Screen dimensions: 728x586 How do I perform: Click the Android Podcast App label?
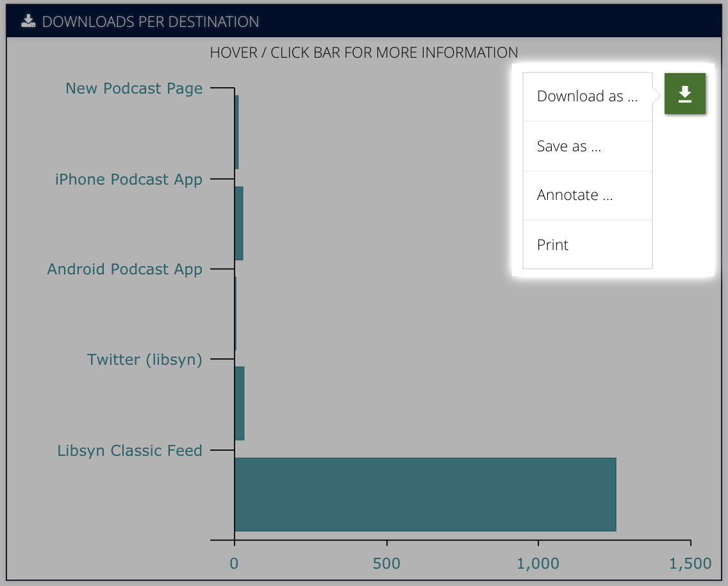124,269
